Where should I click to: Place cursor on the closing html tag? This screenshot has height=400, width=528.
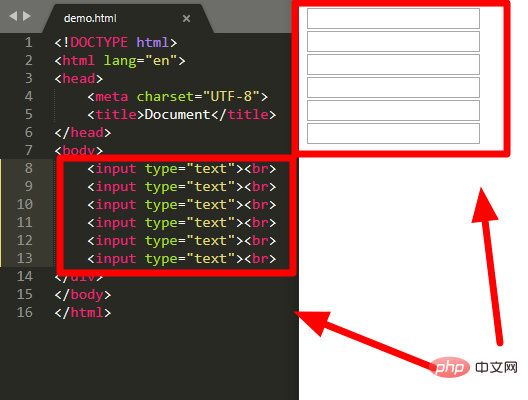point(82,312)
